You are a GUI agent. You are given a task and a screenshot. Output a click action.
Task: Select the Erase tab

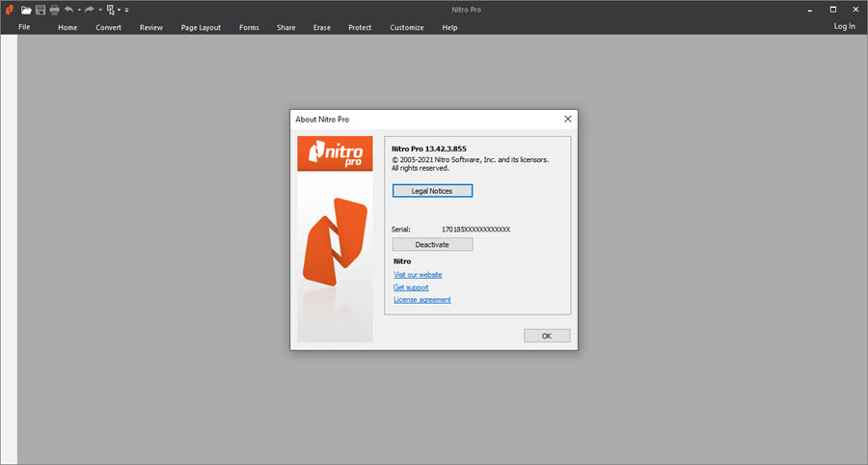click(x=321, y=27)
